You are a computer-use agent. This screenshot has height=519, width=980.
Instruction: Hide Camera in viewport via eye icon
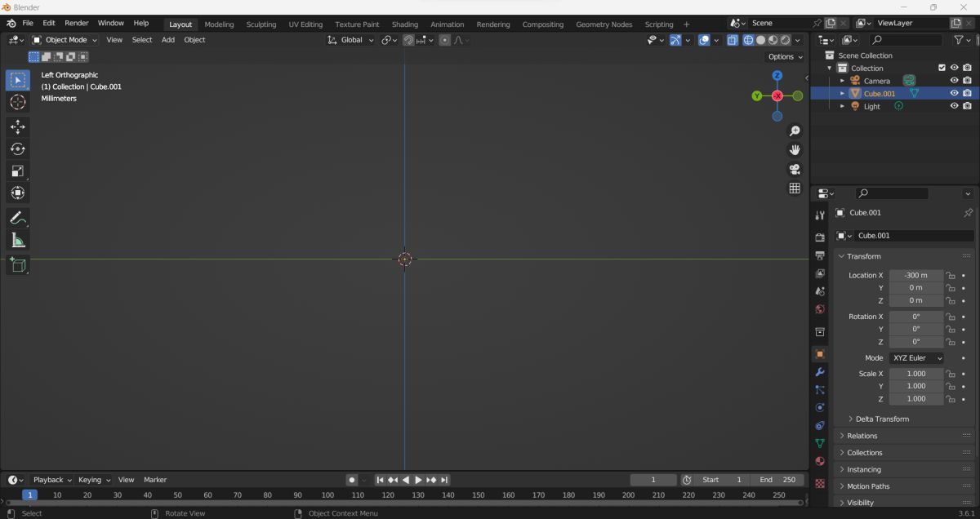[x=954, y=81]
